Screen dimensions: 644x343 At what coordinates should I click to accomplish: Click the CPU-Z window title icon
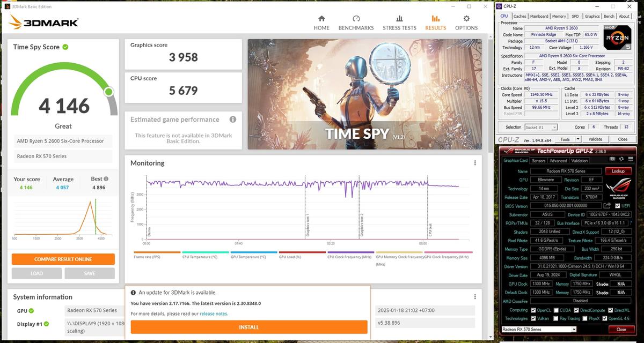[500, 6]
